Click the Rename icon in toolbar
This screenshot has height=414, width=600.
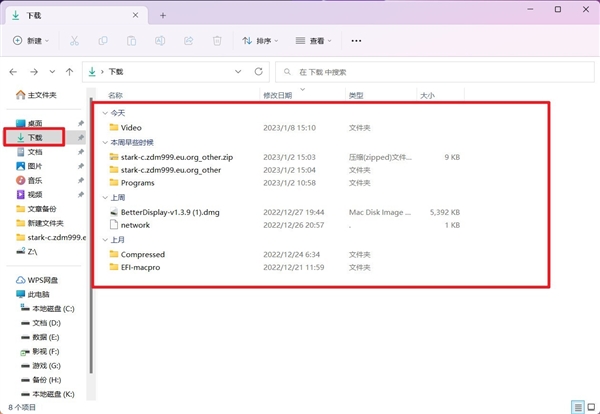click(x=160, y=41)
